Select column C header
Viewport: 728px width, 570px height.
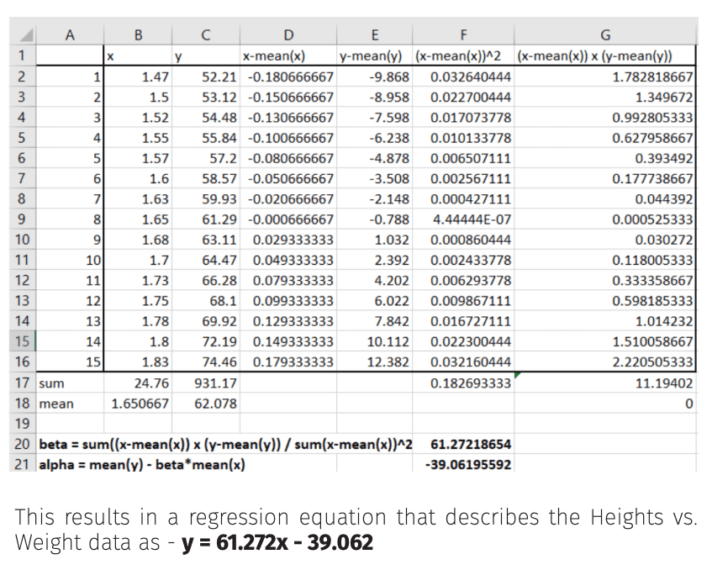[x=206, y=34]
